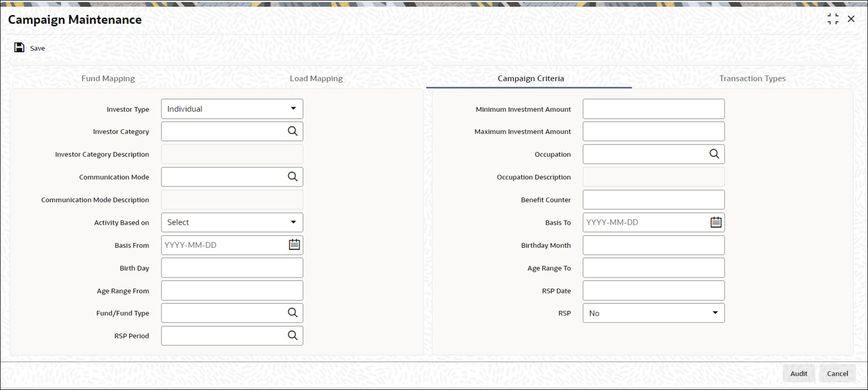The width and height of the screenshot is (868, 390).
Task: Close the Campaign Maintenance window
Action: [851, 19]
